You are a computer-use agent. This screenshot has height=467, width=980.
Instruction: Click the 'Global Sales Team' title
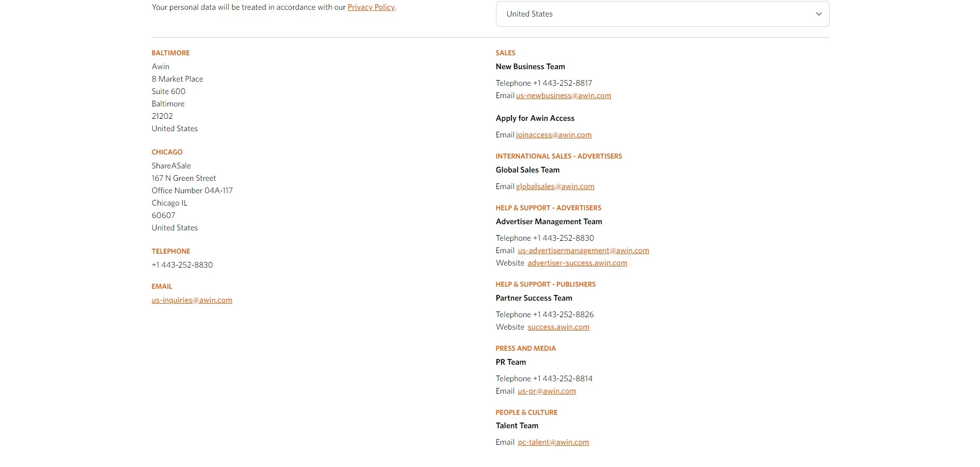(527, 170)
